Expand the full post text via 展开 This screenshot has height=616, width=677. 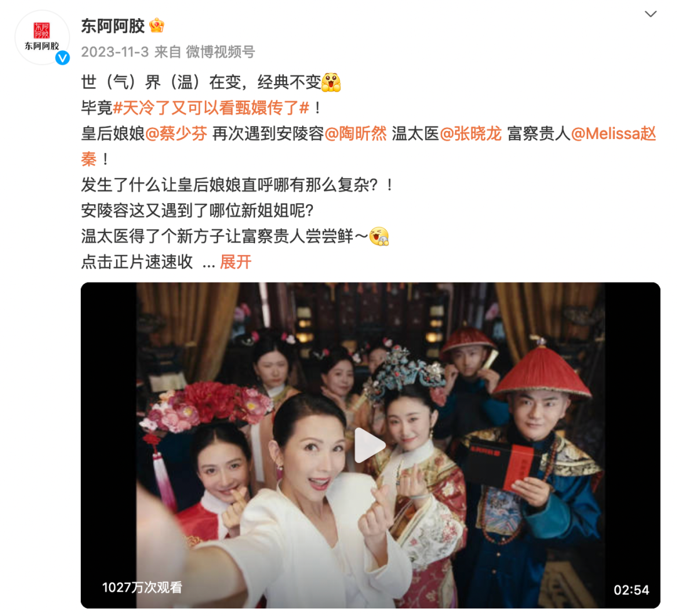click(235, 262)
